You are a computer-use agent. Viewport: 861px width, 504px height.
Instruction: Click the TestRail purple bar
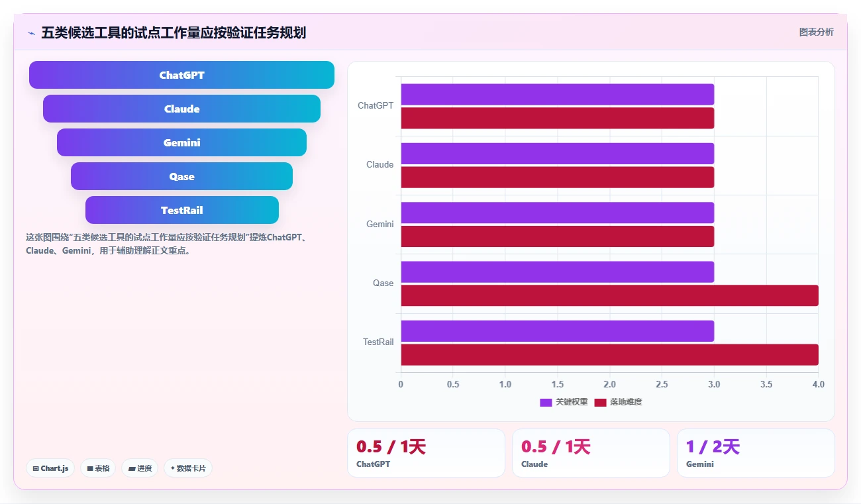557,331
